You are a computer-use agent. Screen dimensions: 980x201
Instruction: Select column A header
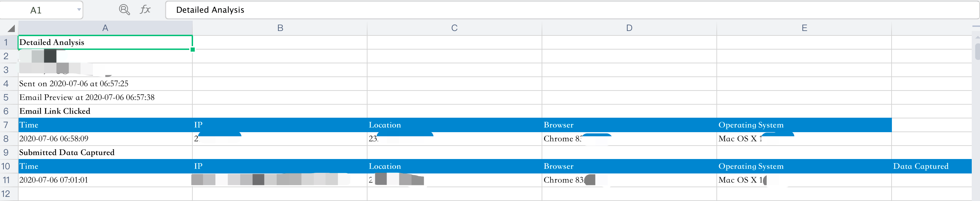click(x=105, y=28)
